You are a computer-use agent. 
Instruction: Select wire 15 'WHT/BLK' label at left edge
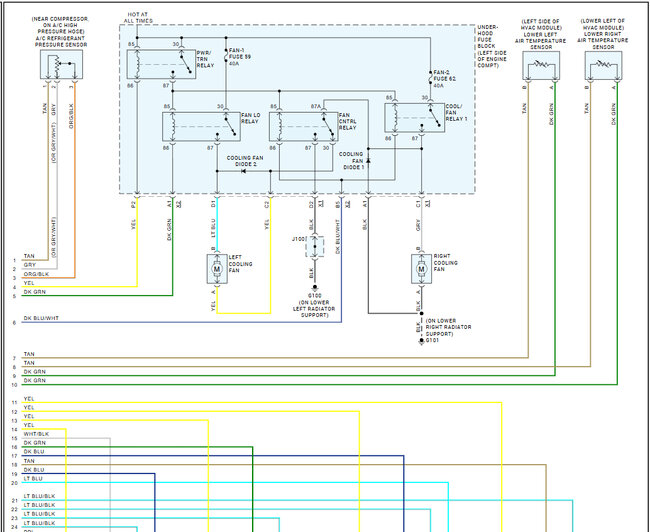coord(36,434)
